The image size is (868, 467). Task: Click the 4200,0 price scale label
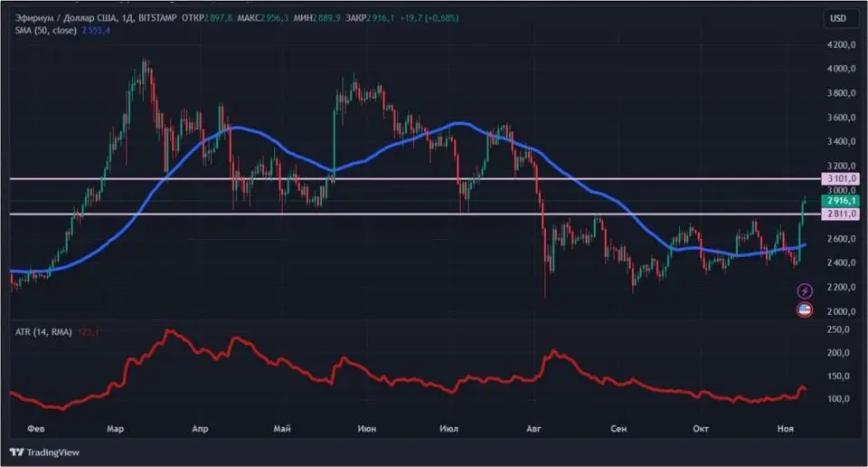841,44
